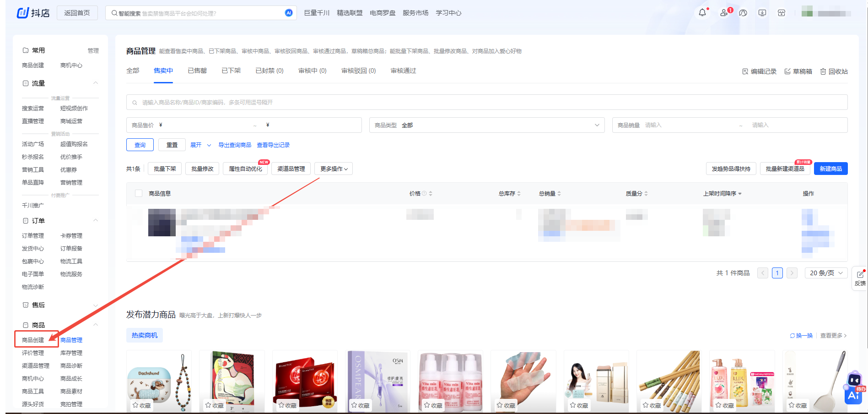868x414 pixels.
Task: Open the 20 条/页 page size selector
Action: [x=826, y=273]
